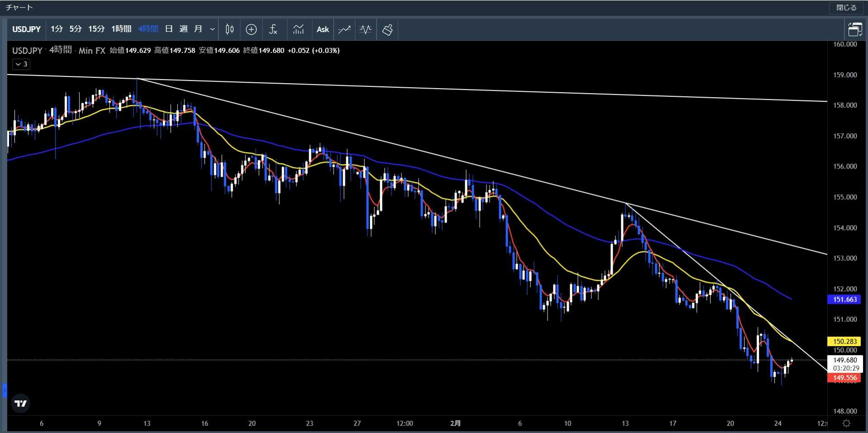Click the 終値149.680 close value text
This screenshot has height=433, width=868.
point(264,51)
